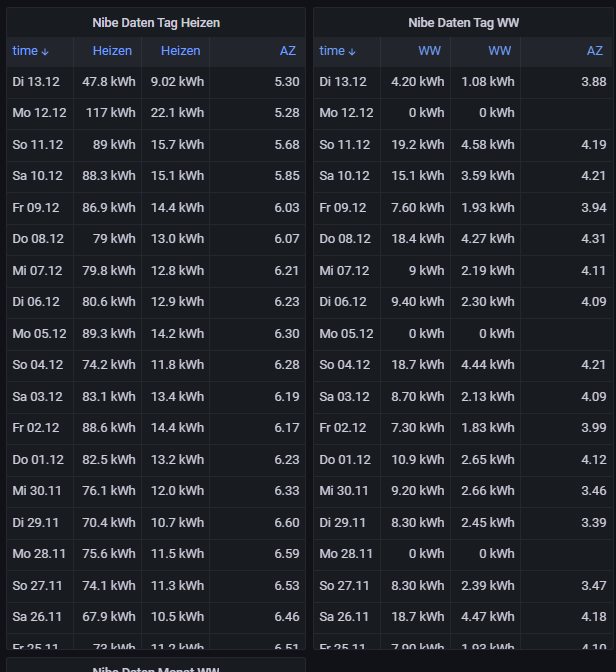The width and height of the screenshot is (616, 672).
Task: Click 'Mo 12.12' date in Heizen table
Action: [39, 113]
